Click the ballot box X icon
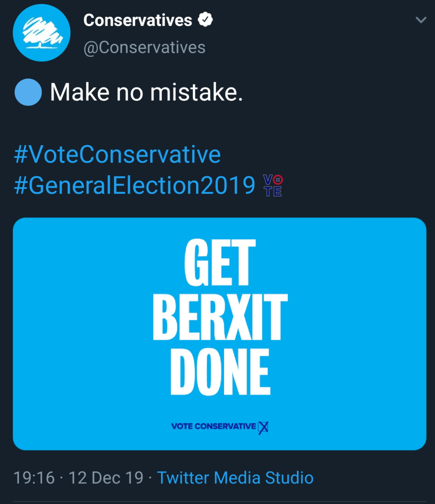Screen dimensions: 435x504 [x=263, y=427]
